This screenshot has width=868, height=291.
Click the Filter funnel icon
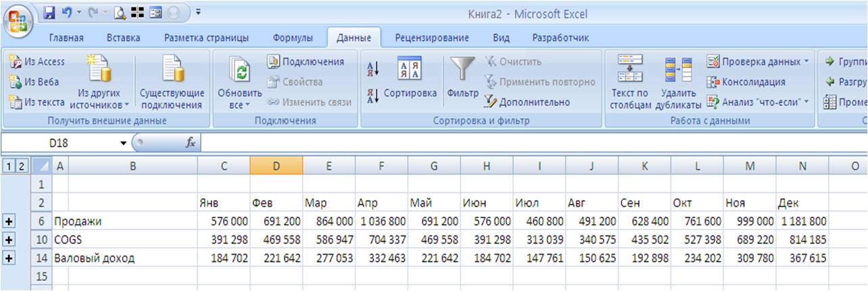pyautogui.click(x=462, y=70)
